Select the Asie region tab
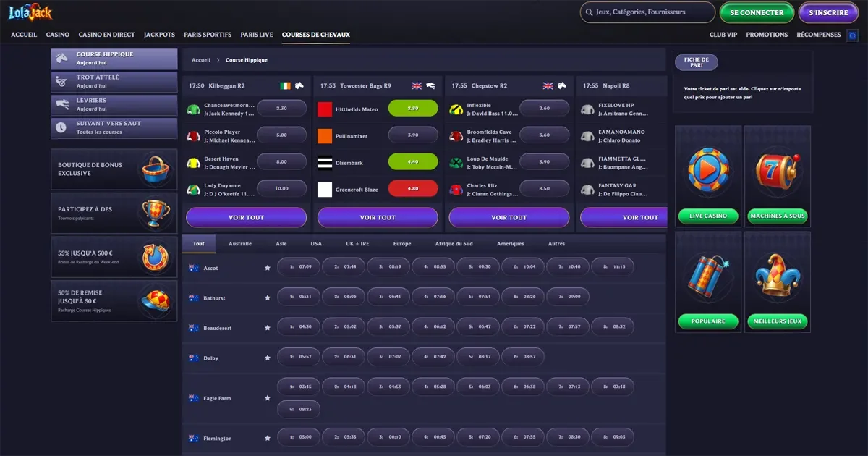Viewport: 868px width, 456px height. pyautogui.click(x=281, y=244)
